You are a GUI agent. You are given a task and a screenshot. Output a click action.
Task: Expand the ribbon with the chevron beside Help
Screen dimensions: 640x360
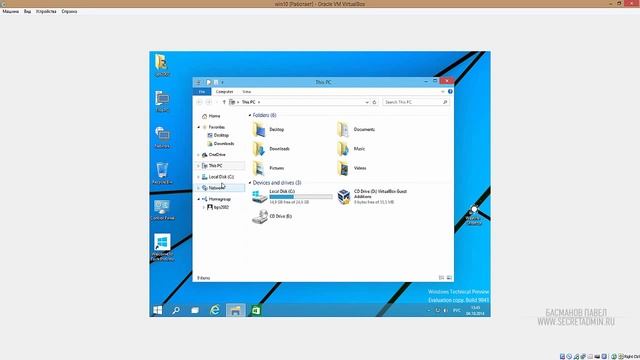point(443,91)
